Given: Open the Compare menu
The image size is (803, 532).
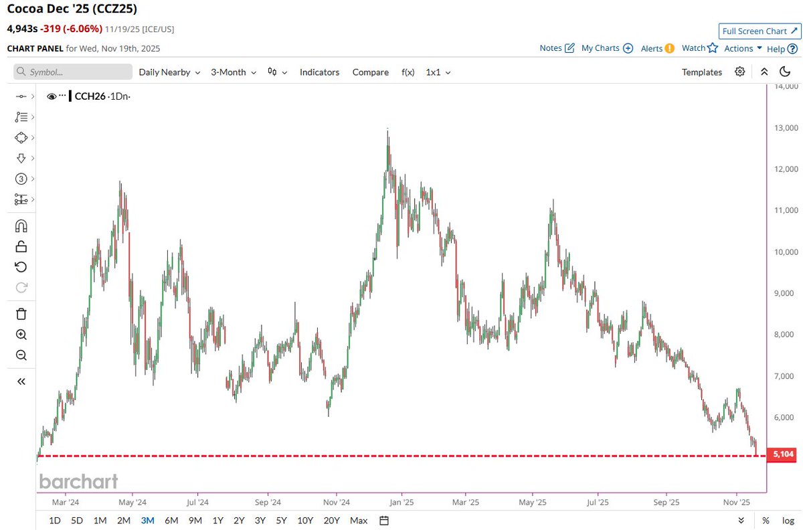Looking at the screenshot, I should (370, 72).
